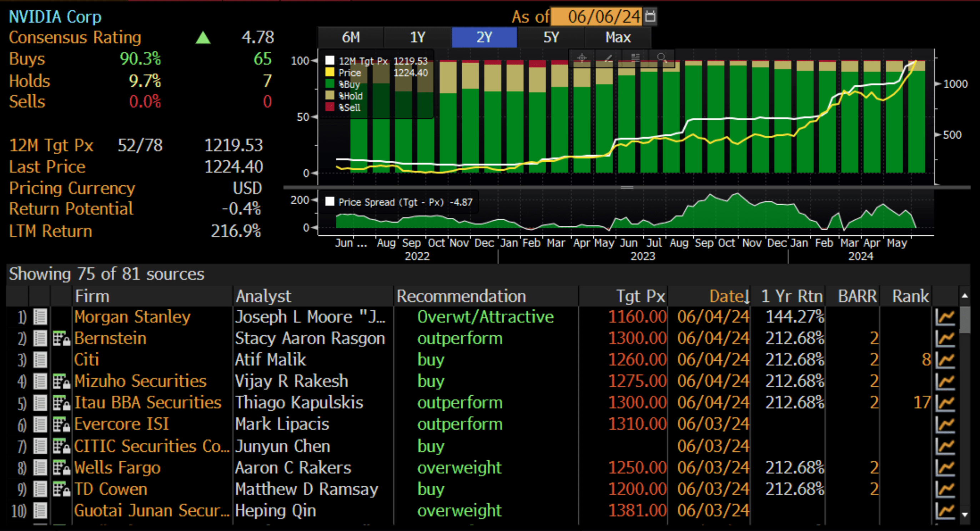Screen dimensions: 980x531
Task: Select analyst Stacy Aaron Rasgon
Action: click(310, 339)
